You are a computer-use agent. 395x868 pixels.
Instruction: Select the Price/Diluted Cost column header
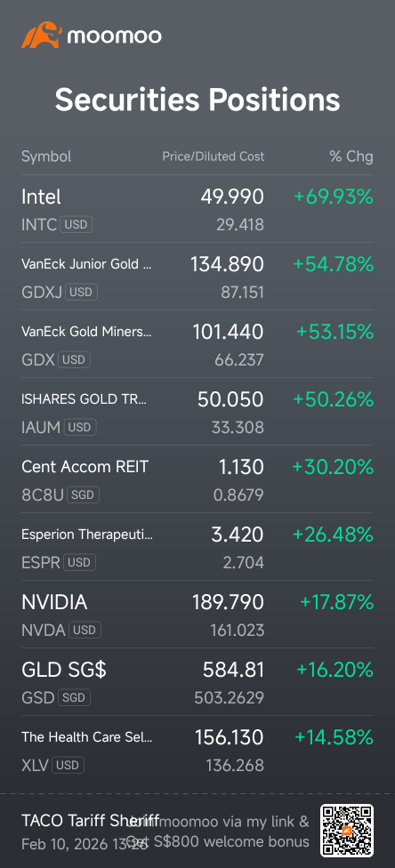click(214, 157)
